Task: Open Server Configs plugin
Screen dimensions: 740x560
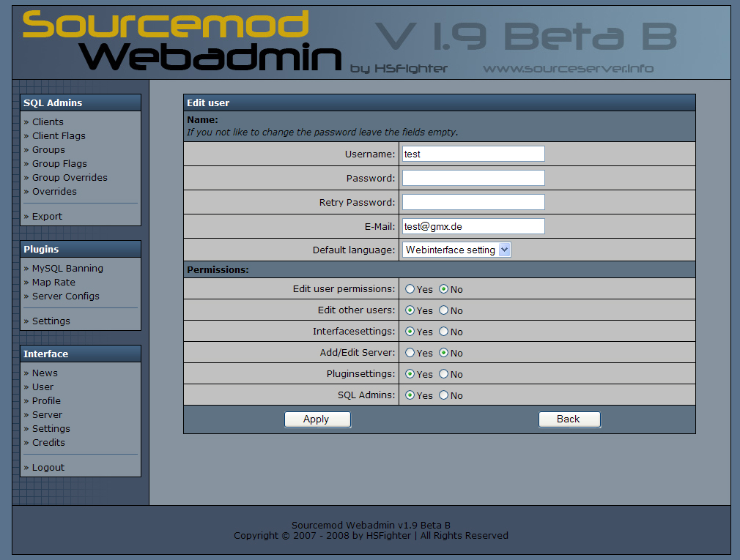Action: [x=66, y=296]
